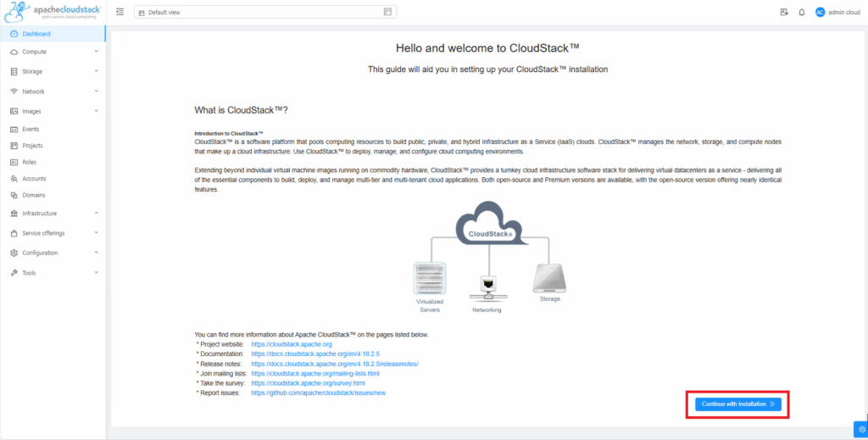Viewport: 868px width, 440px height.
Task: Click the Apache CloudStack logo
Action: click(x=53, y=12)
